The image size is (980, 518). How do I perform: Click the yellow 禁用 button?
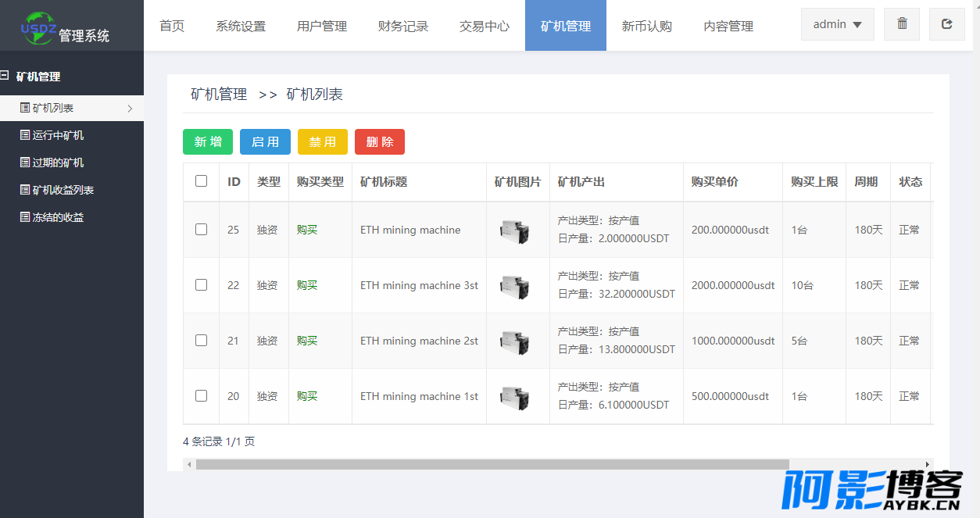coord(323,141)
